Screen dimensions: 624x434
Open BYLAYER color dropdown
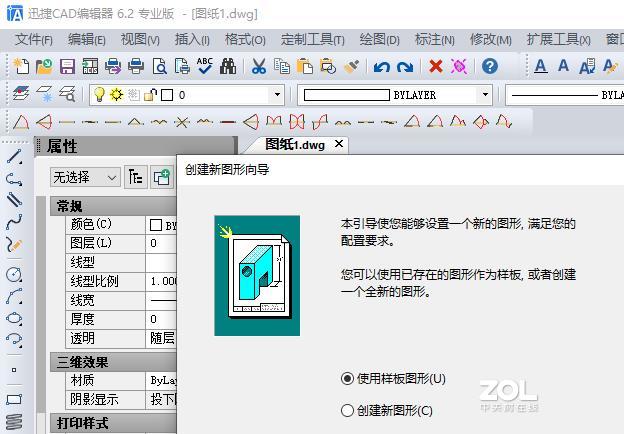(485, 95)
